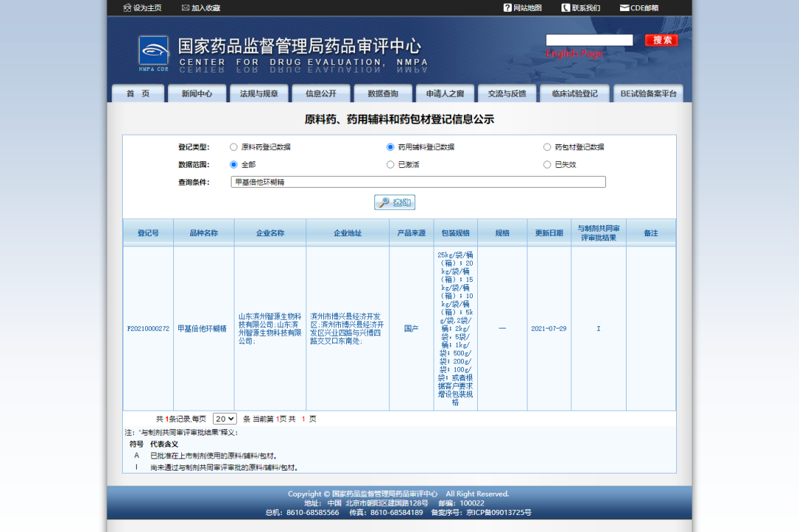The image size is (799, 532).
Task: Click the phone icon for 联系我们
Action: (566, 8)
